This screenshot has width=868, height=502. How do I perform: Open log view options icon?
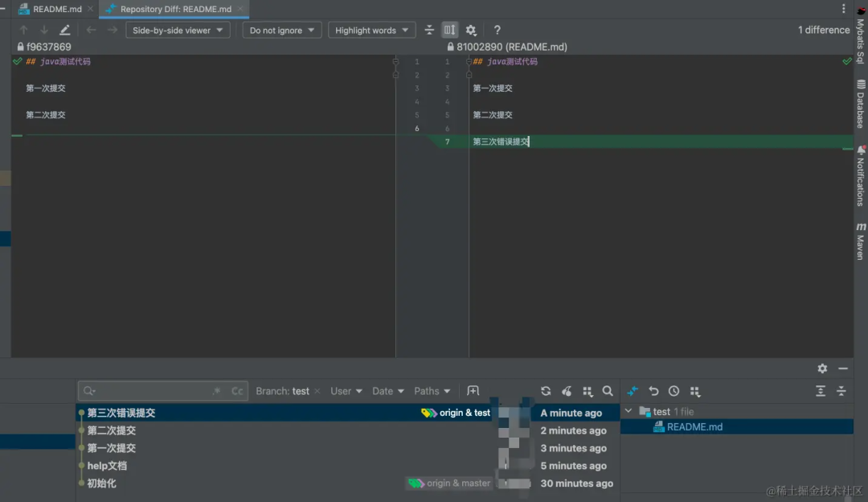[x=588, y=391]
